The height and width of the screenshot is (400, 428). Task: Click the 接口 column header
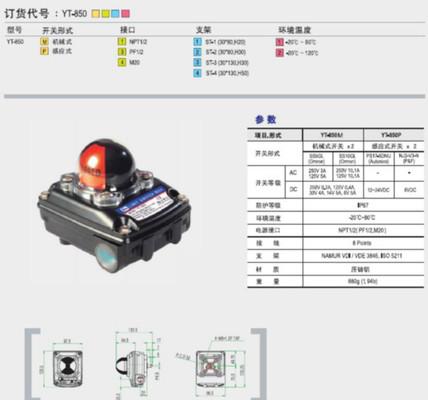127,30
